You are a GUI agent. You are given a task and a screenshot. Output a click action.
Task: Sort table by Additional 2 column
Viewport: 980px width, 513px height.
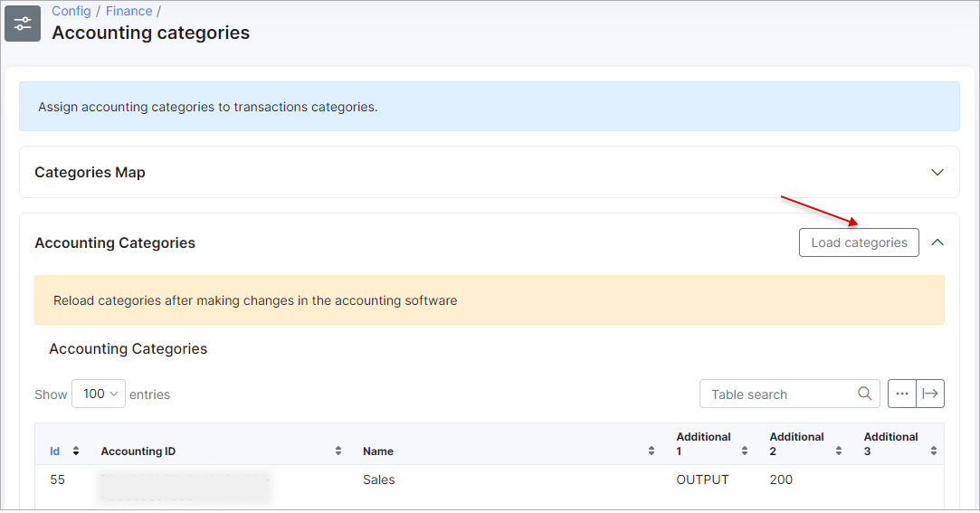pyautogui.click(x=839, y=451)
